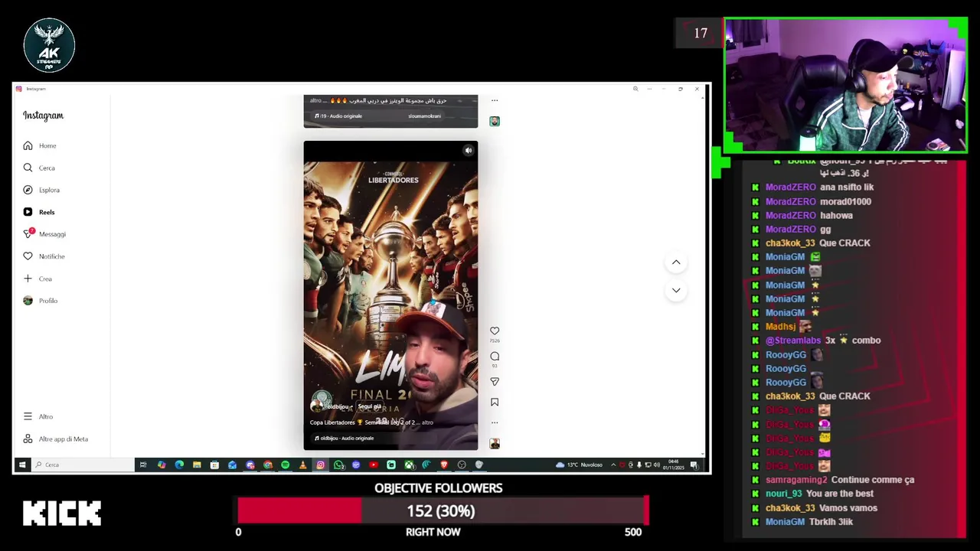Open three-dot options of the upper reel

coord(495,100)
